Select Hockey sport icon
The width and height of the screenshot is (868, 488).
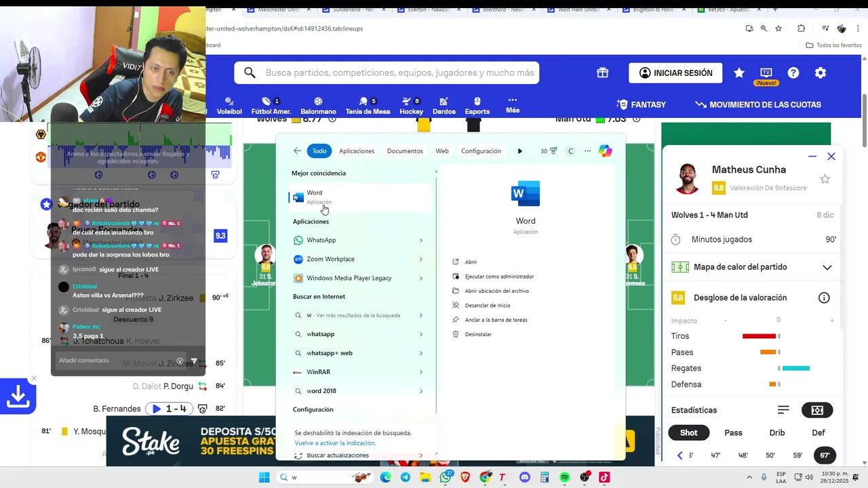(411, 106)
